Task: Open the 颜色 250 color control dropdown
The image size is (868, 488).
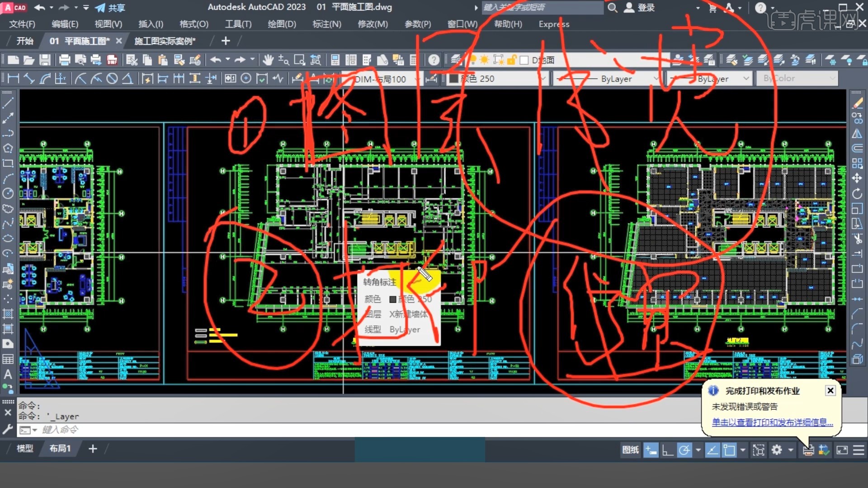Action: click(543, 79)
